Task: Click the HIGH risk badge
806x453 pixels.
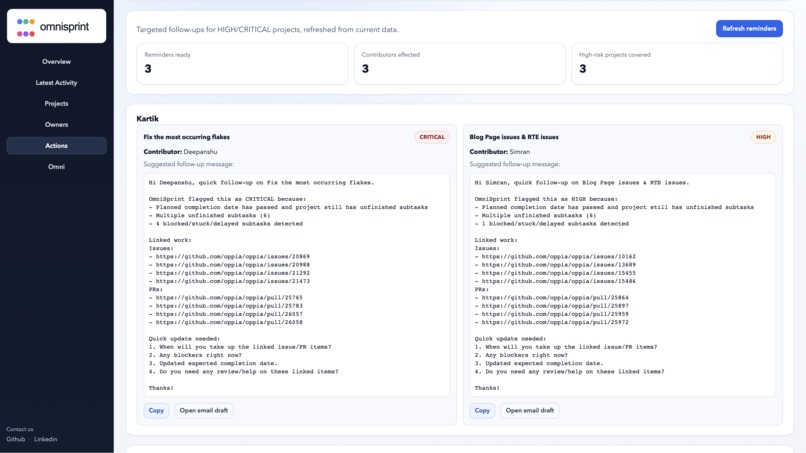Action: (763, 137)
